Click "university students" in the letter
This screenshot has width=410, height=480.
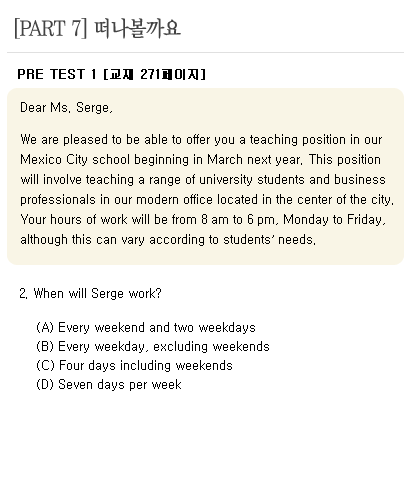click(252, 180)
